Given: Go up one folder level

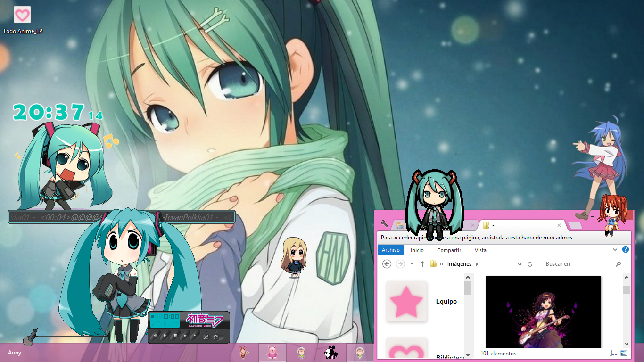Looking at the screenshot, I should [422, 264].
